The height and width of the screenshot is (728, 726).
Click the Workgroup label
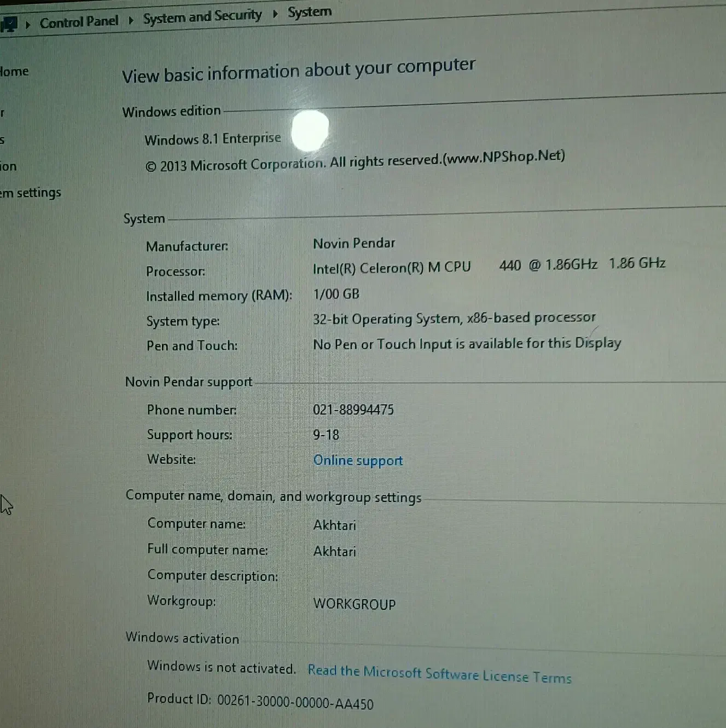pos(181,602)
